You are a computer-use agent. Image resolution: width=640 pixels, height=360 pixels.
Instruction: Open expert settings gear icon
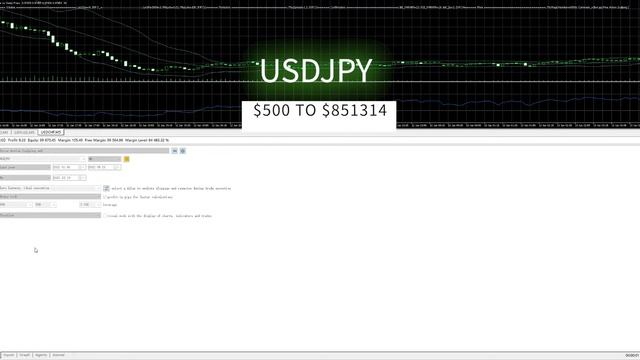click(183, 151)
